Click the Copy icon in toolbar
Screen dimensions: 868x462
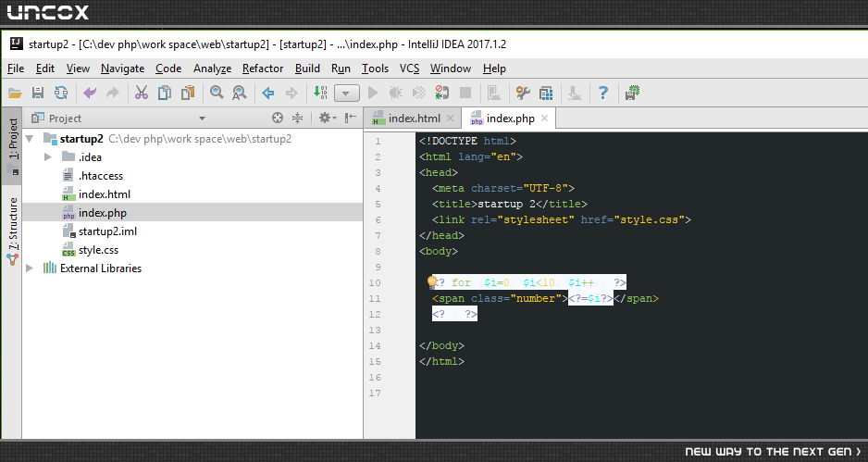(165, 94)
